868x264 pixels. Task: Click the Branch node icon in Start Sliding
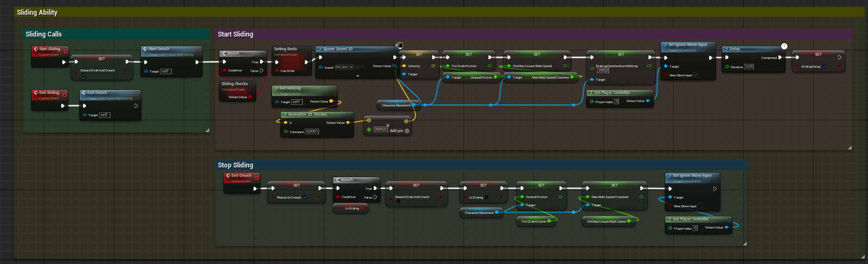click(x=224, y=53)
